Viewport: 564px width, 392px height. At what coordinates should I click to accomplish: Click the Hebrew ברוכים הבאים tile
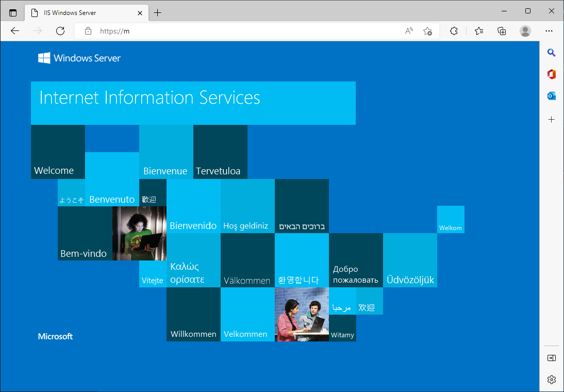[302, 206]
